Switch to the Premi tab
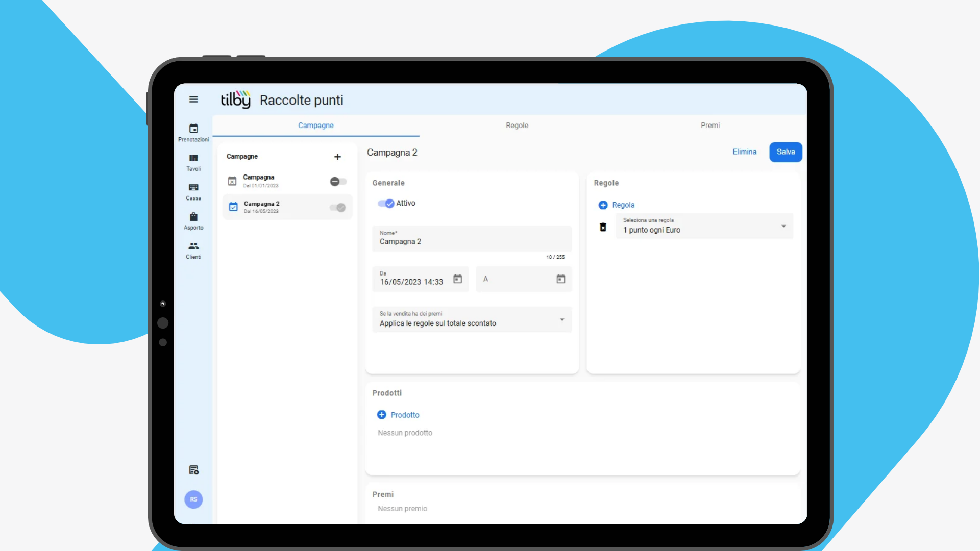Image resolution: width=980 pixels, height=551 pixels. click(710, 126)
